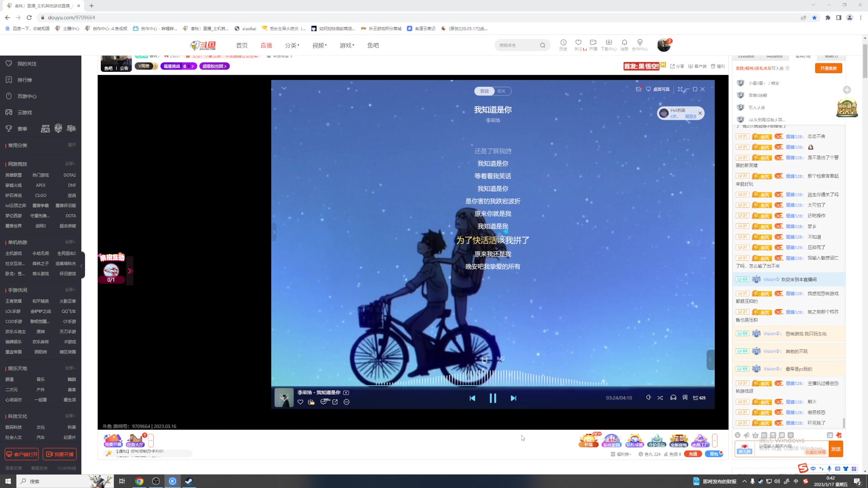Click the Douyu search input field
Image resolution: width=868 pixels, height=488 pixels.
(518, 45)
